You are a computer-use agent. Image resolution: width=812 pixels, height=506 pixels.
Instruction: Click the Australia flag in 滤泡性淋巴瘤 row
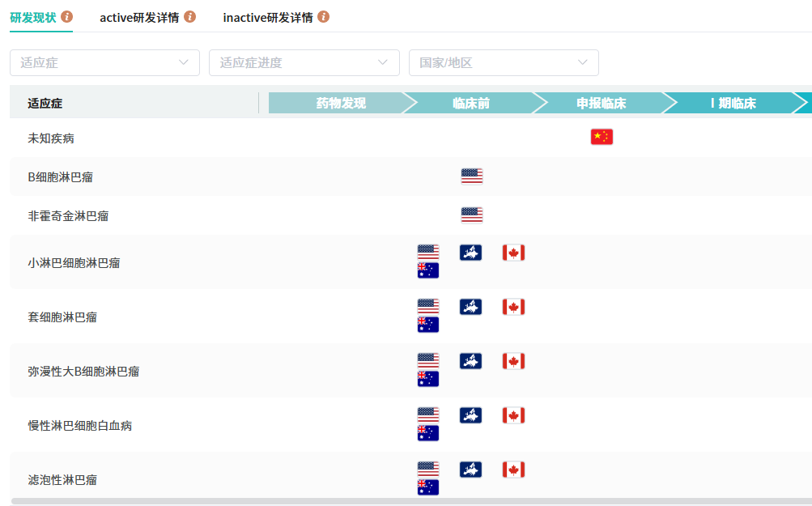pyautogui.click(x=428, y=487)
